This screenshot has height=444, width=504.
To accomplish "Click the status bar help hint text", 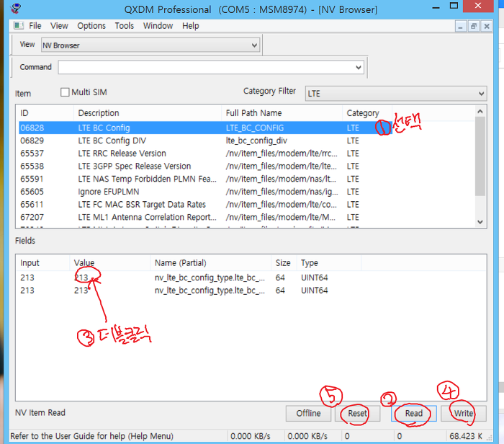I will click(92, 436).
